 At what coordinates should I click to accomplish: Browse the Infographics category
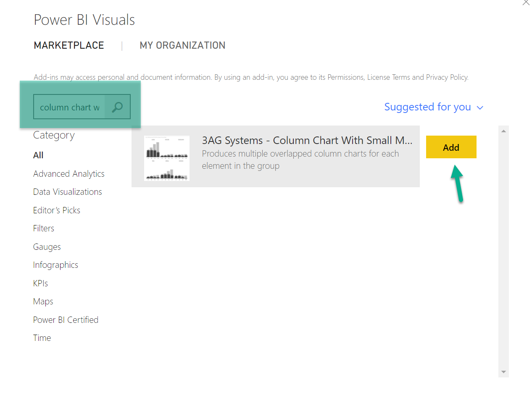point(55,265)
